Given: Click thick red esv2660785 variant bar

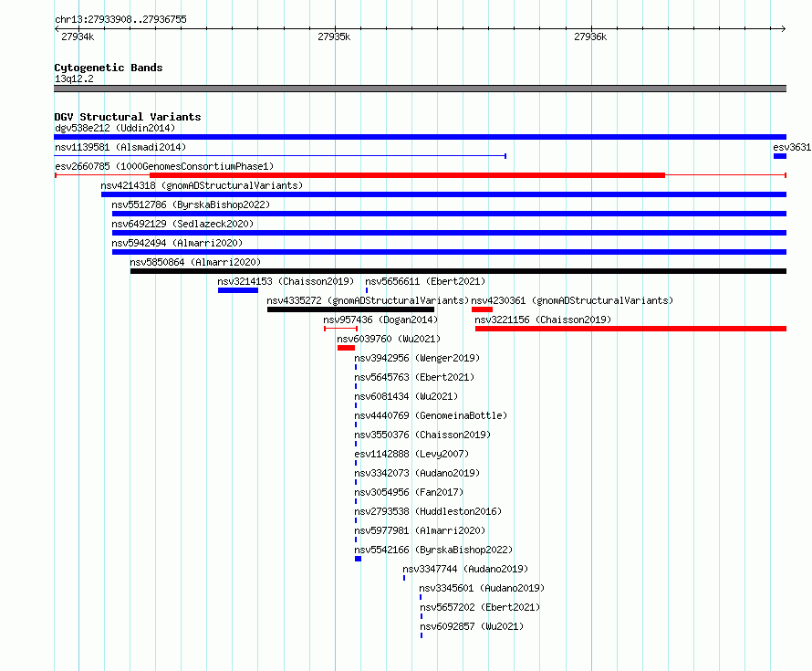Looking at the screenshot, I should tap(407, 175).
